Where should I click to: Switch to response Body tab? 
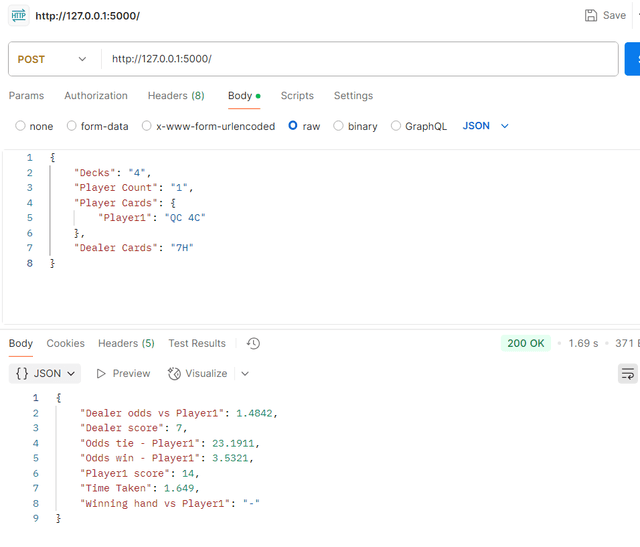[21, 343]
